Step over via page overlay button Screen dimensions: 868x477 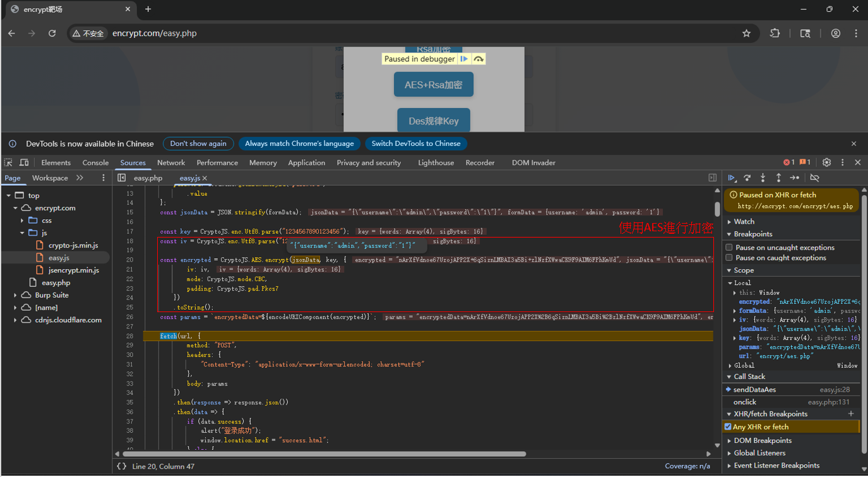(479, 59)
